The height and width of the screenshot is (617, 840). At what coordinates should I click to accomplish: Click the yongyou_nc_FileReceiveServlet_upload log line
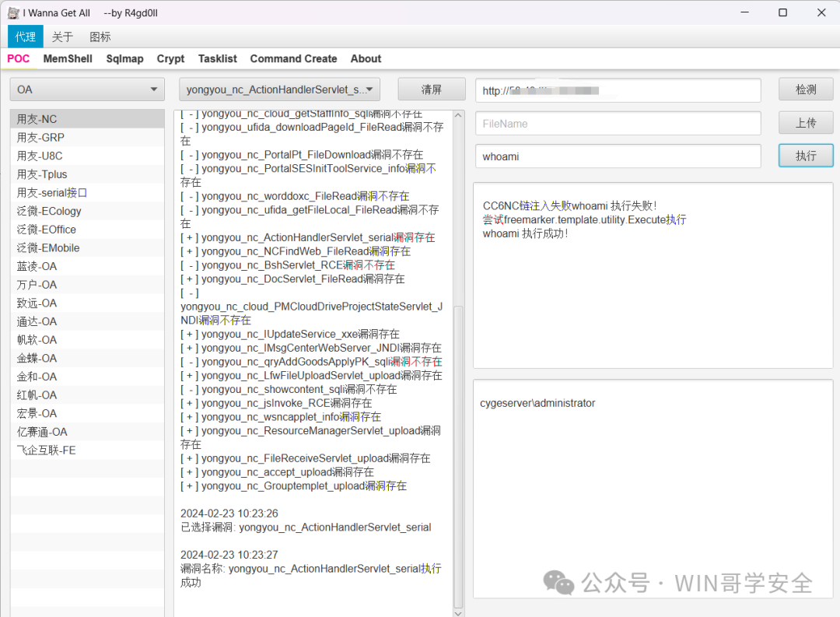tap(306, 458)
